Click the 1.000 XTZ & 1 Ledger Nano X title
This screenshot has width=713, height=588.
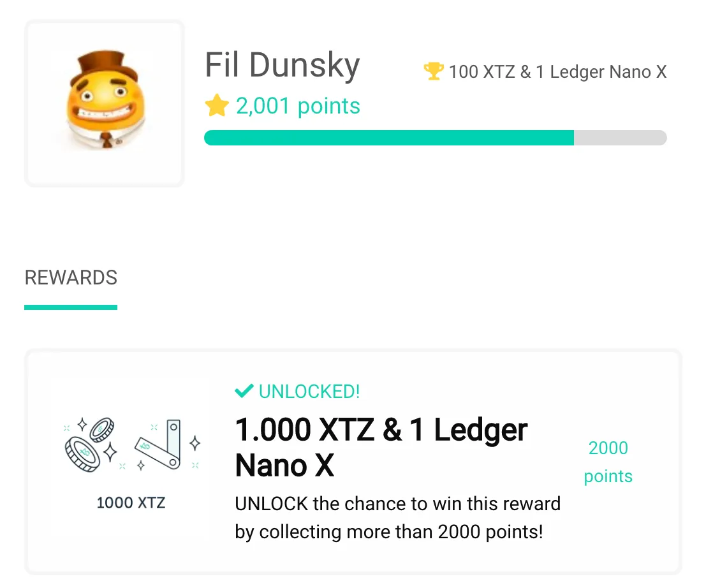pos(381,448)
